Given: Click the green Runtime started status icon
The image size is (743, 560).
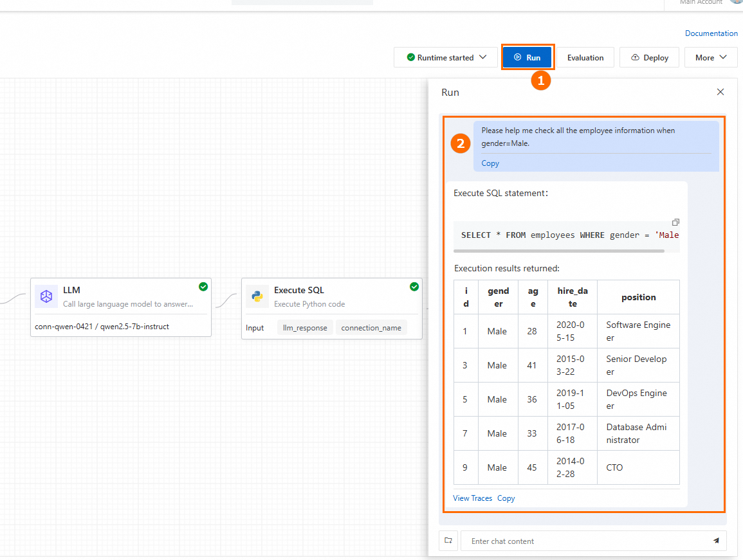Looking at the screenshot, I should coord(411,57).
